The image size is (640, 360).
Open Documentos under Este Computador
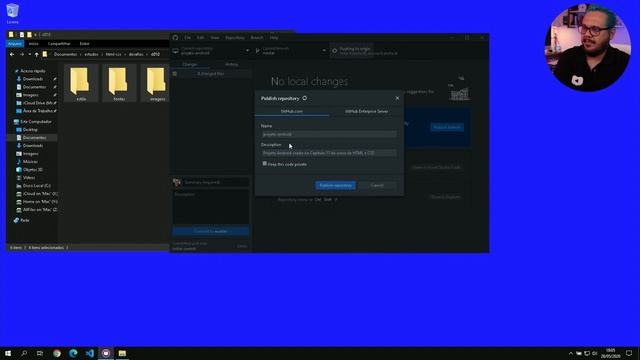click(x=34, y=138)
